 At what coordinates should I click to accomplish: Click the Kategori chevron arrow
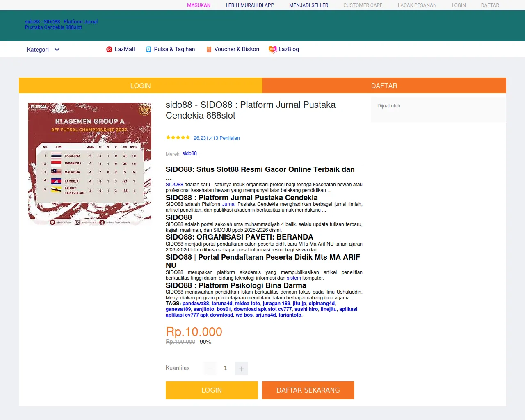tap(57, 50)
